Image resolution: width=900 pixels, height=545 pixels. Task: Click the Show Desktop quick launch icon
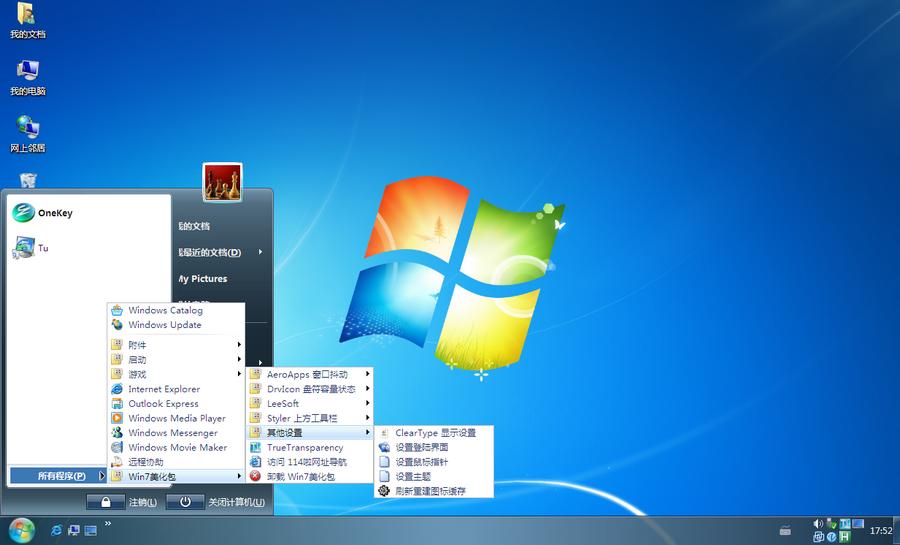pyautogui.click(x=91, y=530)
